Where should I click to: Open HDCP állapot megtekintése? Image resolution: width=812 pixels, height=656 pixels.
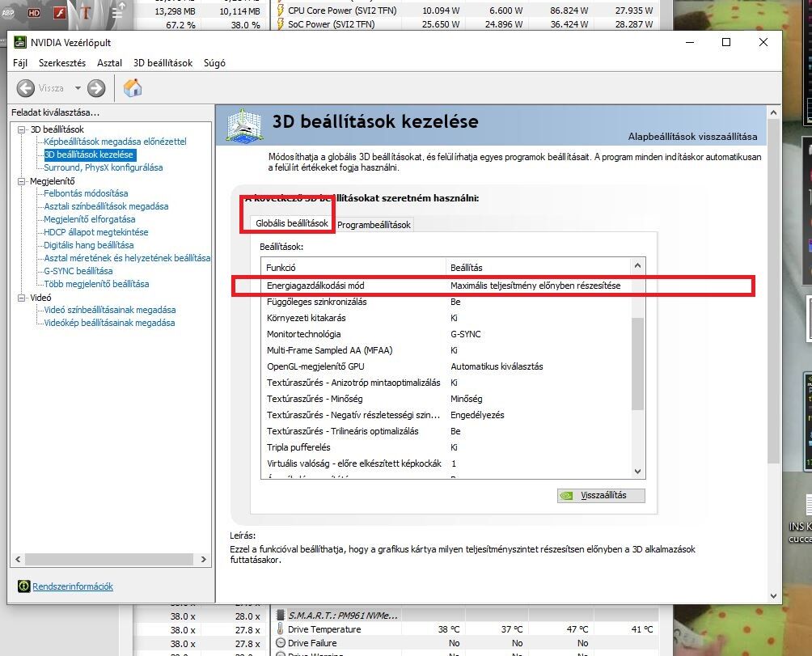95,232
